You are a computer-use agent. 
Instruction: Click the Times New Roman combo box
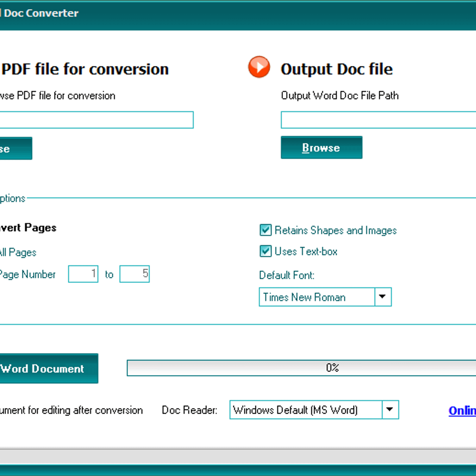tap(317, 297)
